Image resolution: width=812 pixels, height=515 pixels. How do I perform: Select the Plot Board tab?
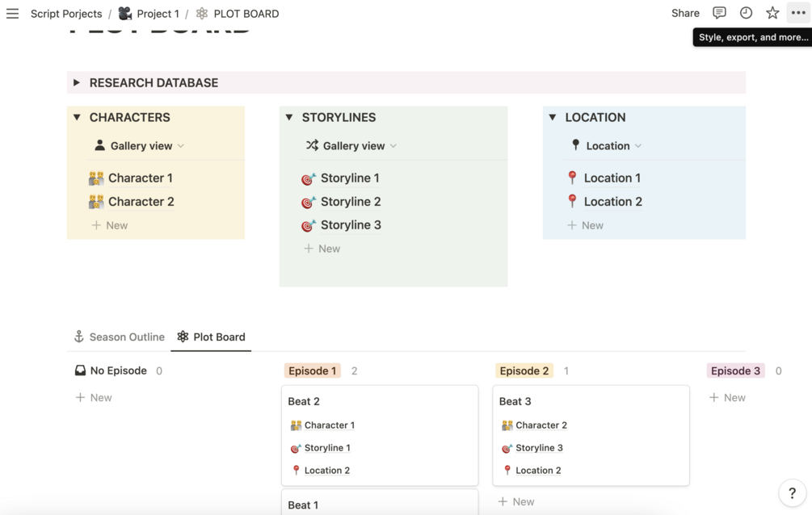pos(211,337)
